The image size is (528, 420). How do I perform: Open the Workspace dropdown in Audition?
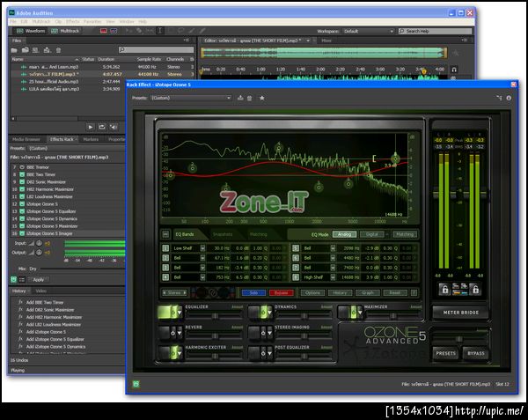tap(369, 31)
